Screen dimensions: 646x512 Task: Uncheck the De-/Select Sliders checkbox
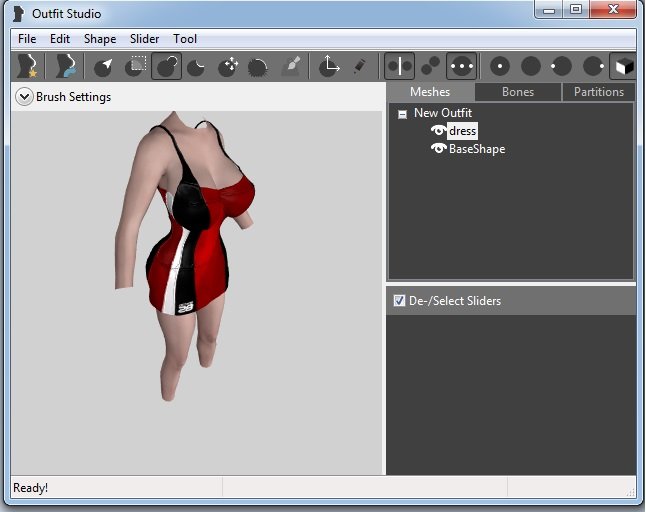pos(399,301)
